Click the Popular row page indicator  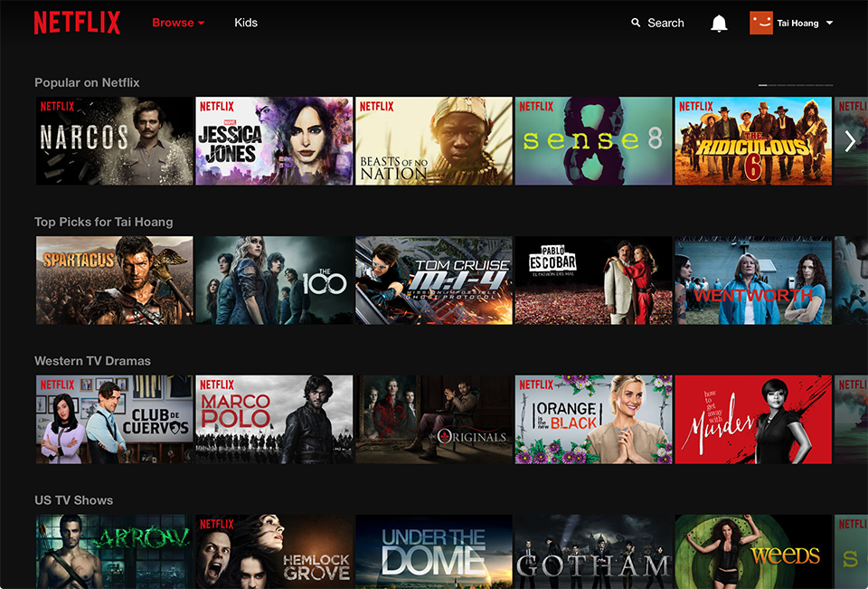click(x=796, y=85)
